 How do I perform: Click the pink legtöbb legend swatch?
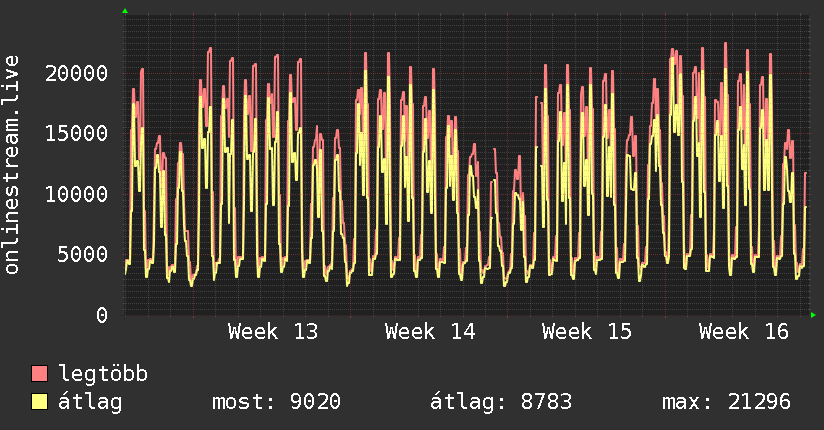[x=39, y=373]
